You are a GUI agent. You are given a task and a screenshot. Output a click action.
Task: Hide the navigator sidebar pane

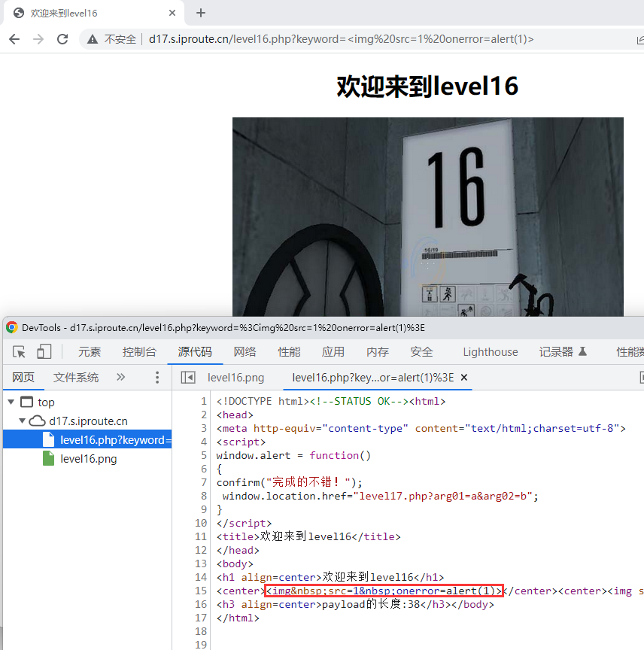pyautogui.click(x=188, y=378)
